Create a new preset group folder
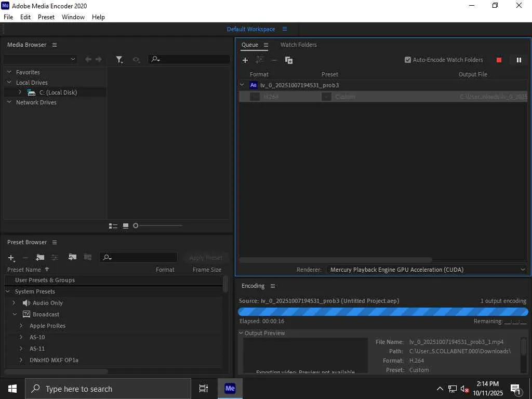Viewport: 532px width, 399px height. pyautogui.click(x=40, y=258)
